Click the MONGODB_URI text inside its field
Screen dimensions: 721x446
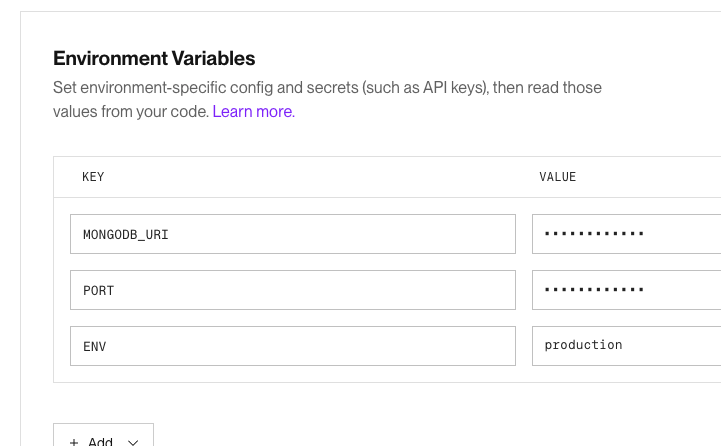point(126,234)
